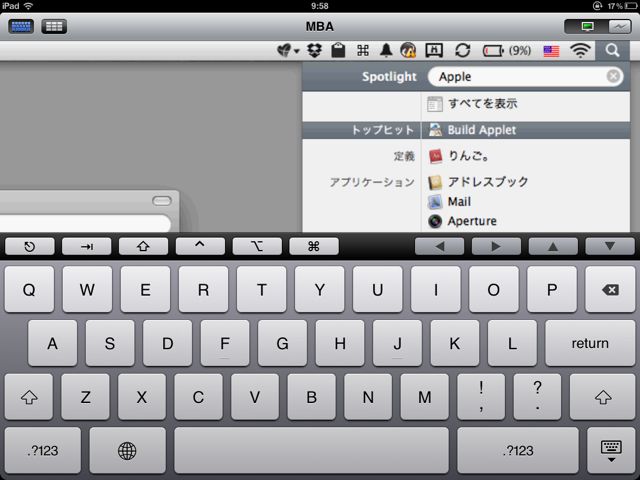The width and height of the screenshot is (640, 480).
Task: Toggle the Control modifier key
Action: point(200,247)
